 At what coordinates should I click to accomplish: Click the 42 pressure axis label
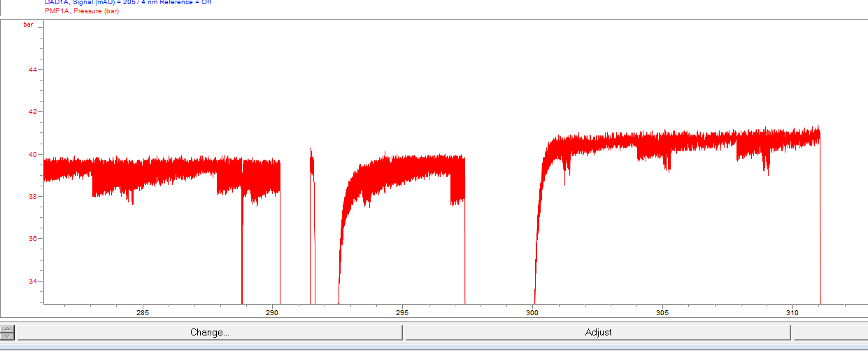coord(32,112)
